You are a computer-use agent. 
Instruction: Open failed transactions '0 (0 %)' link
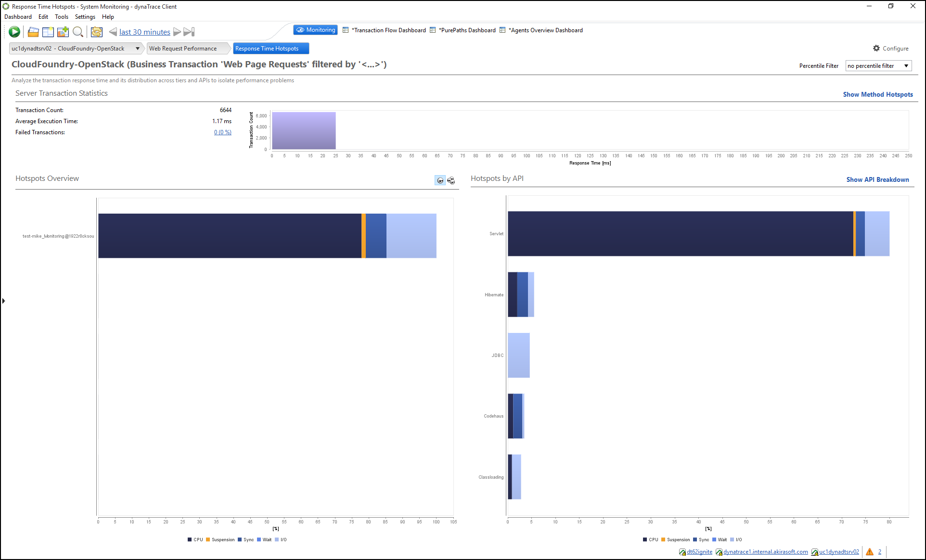(222, 132)
